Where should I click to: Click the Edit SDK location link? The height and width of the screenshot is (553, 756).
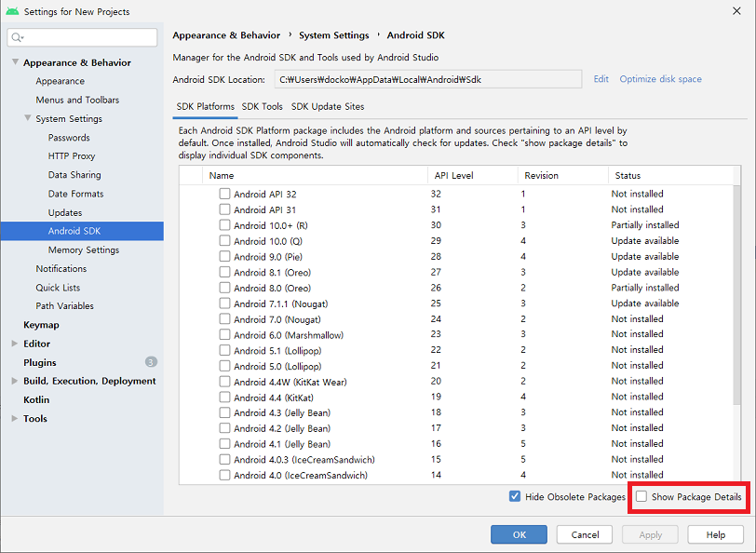click(x=601, y=79)
